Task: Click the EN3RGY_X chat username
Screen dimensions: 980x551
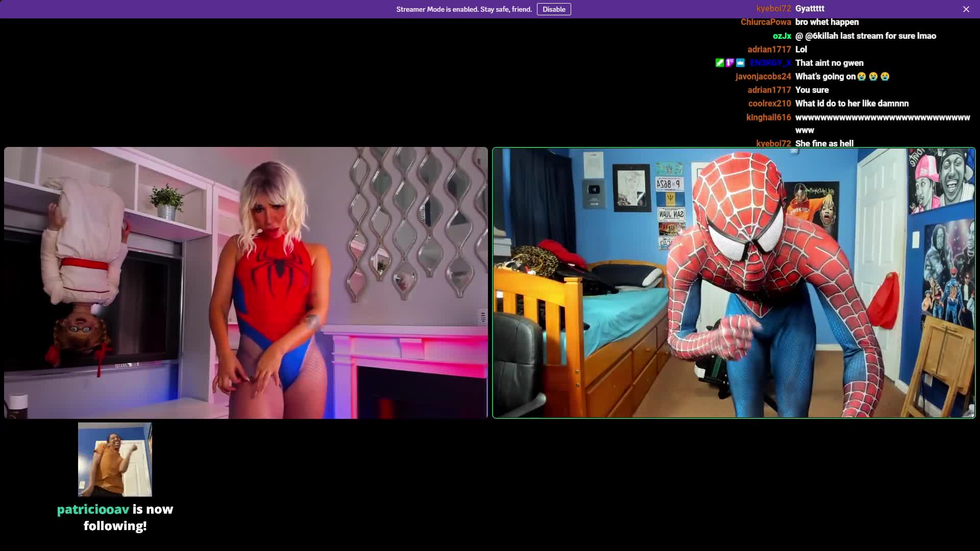Action: coord(770,63)
